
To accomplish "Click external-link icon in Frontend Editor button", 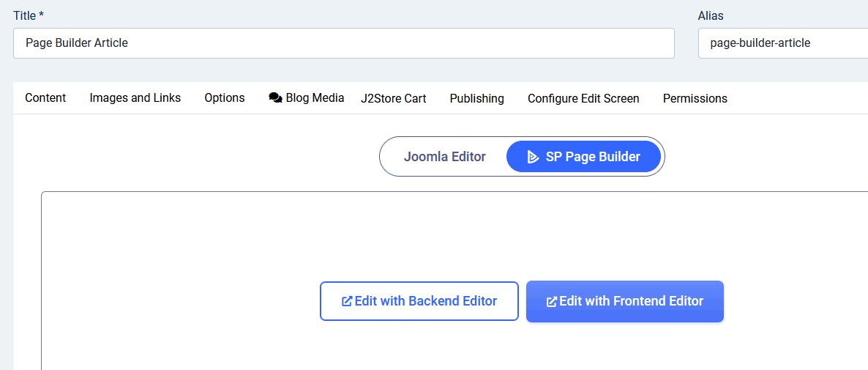I will point(552,301).
